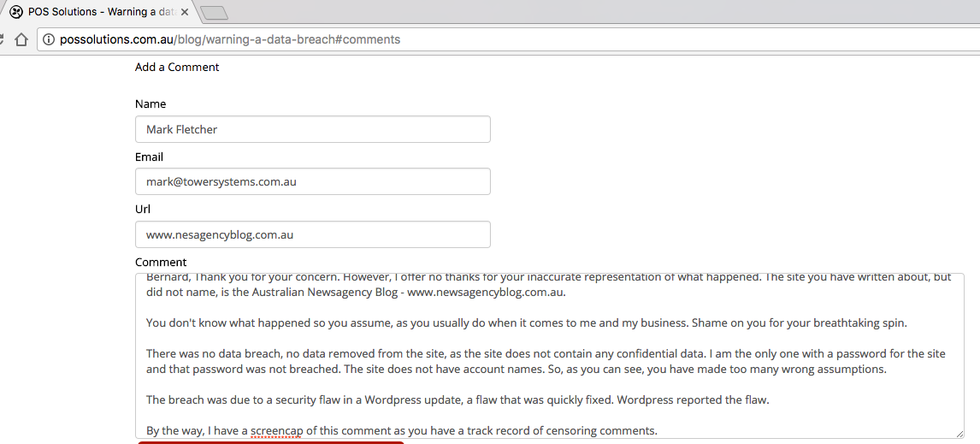View site information icon in address bar
This screenshot has width=980, height=444.
coord(48,39)
